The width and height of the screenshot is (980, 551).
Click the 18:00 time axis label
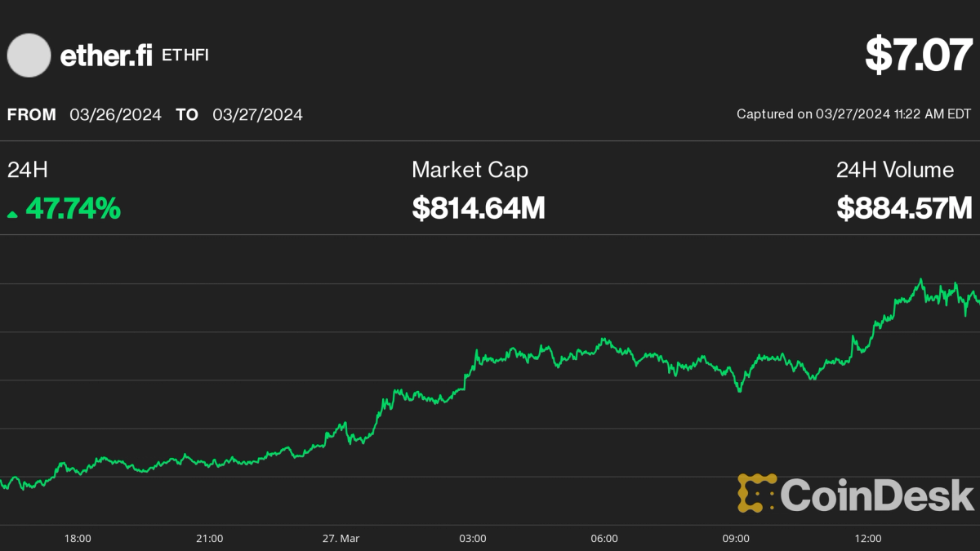coord(78,539)
